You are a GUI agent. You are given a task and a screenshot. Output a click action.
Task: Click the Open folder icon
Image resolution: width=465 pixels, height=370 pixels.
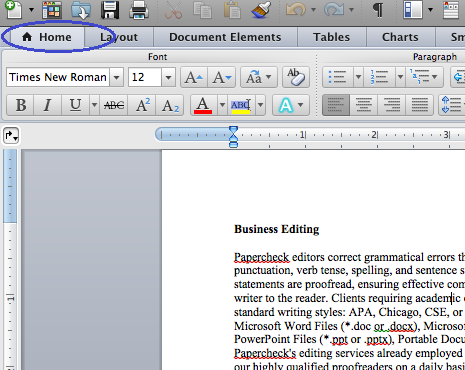(81, 9)
